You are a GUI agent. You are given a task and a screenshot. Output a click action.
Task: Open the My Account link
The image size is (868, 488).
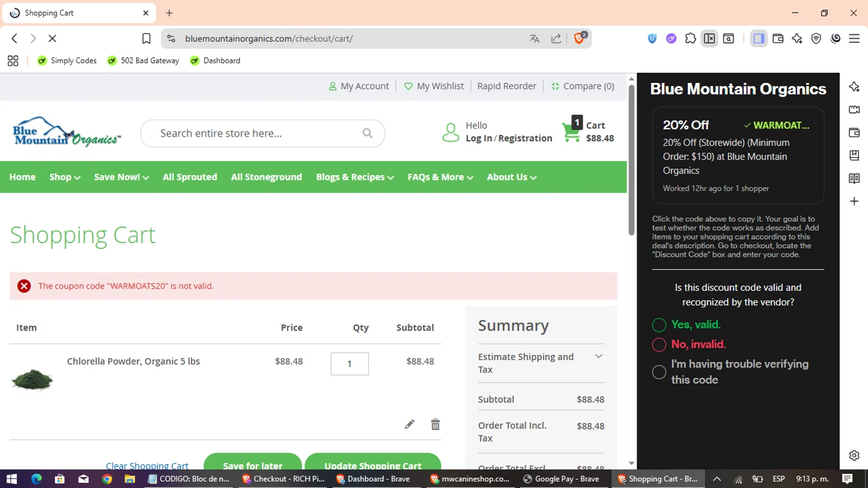coord(359,86)
